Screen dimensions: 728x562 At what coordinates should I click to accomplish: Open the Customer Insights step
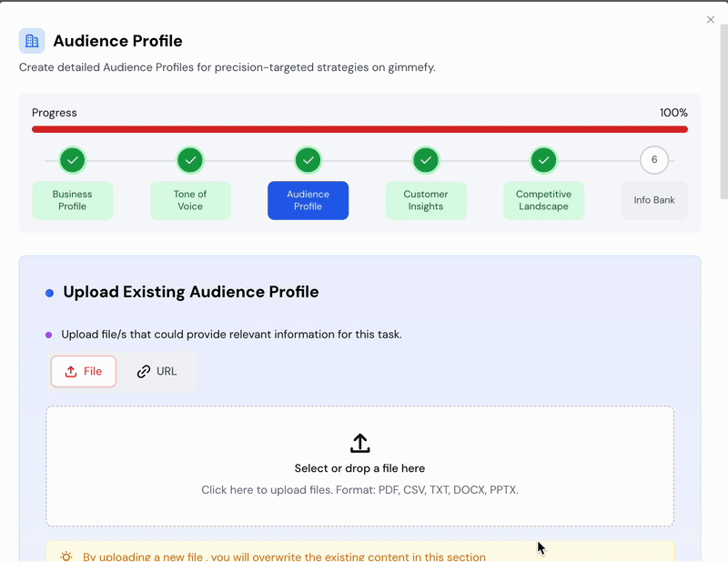pos(426,200)
